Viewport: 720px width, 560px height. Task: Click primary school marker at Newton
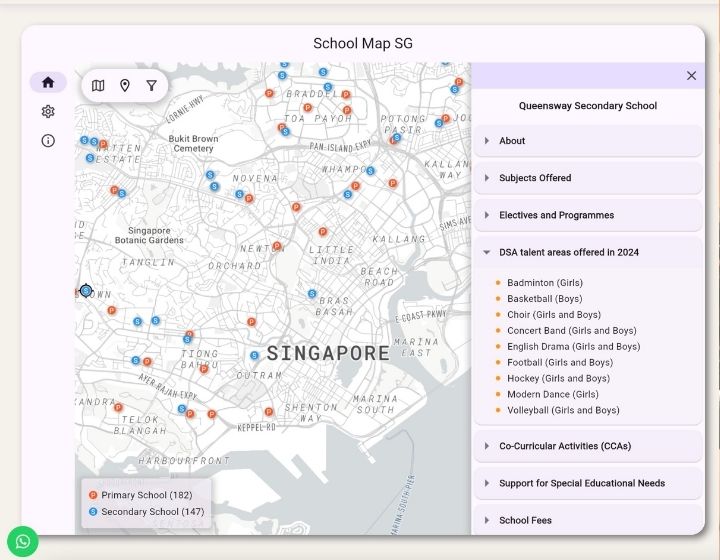pyautogui.click(x=277, y=246)
